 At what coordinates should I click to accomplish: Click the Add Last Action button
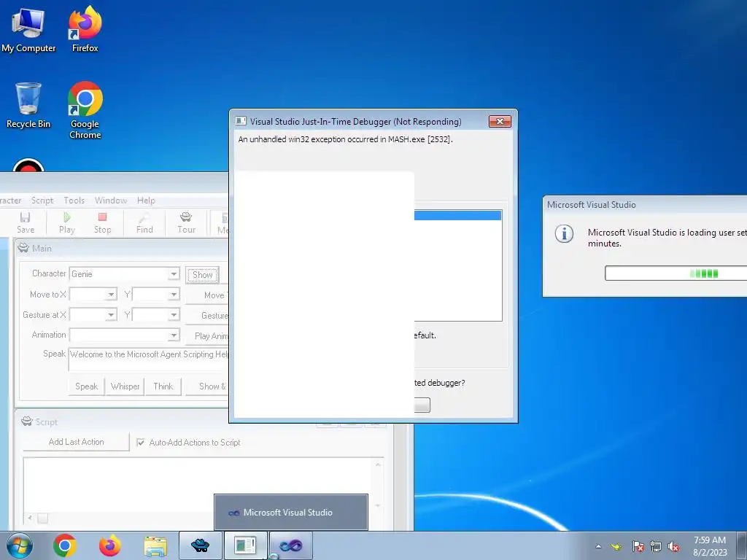76,442
